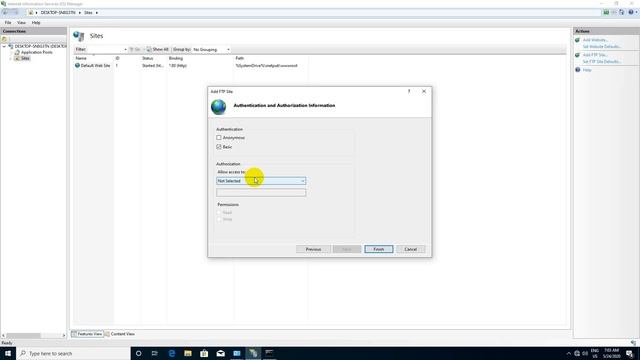This screenshot has height=360, width=640.
Task: Click the top-right blue help icon
Action: point(631,13)
